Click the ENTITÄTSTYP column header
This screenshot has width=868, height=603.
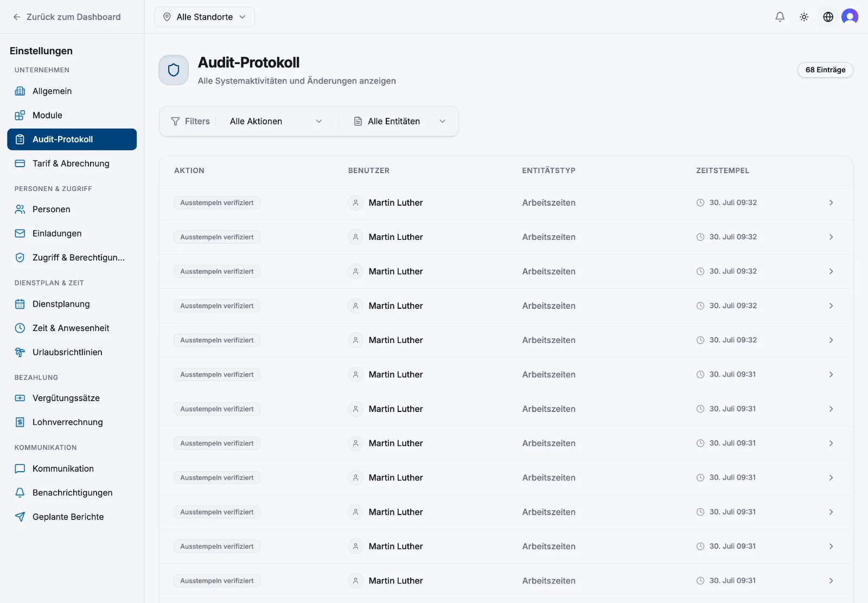pos(548,170)
